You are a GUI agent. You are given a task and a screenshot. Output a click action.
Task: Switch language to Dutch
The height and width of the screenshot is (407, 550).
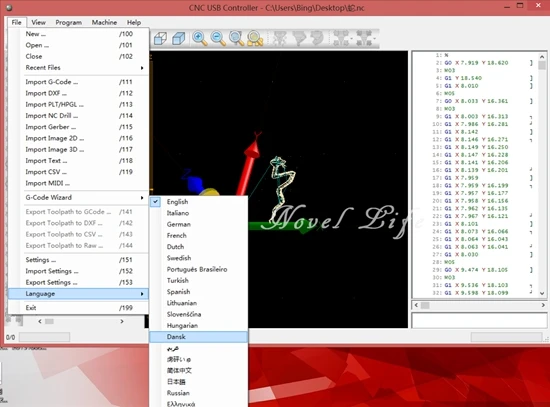tap(199, 247)
